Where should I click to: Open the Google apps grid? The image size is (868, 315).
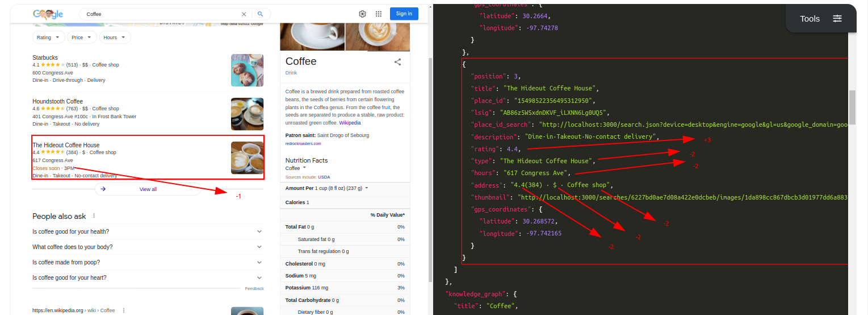[379, 14]
